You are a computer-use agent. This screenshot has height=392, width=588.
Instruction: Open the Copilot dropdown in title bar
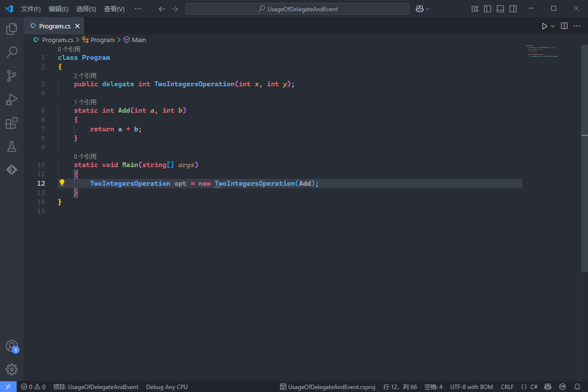(x=422, y=9)
